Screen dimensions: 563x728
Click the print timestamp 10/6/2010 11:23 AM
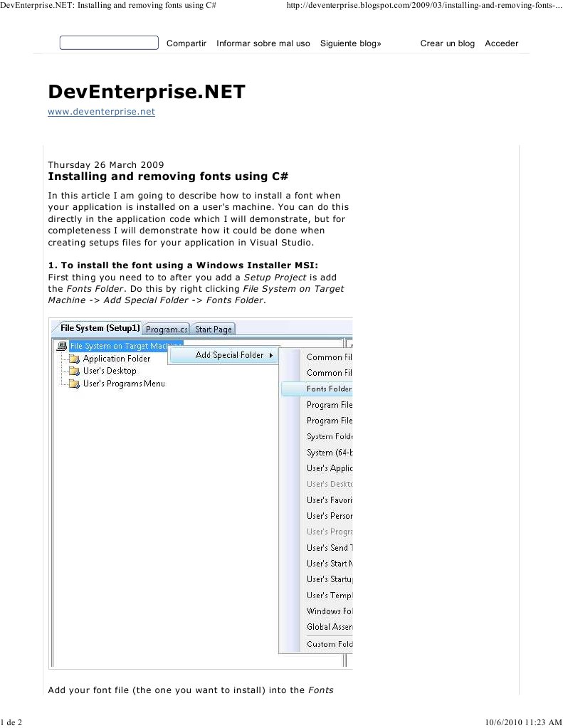pos(524,722)
